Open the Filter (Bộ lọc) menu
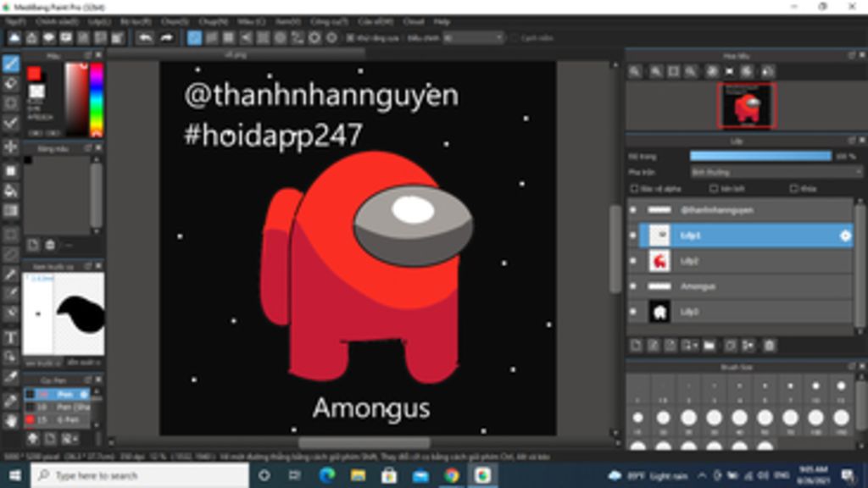The height and width of the screenshot is (488, 868). 136,21
